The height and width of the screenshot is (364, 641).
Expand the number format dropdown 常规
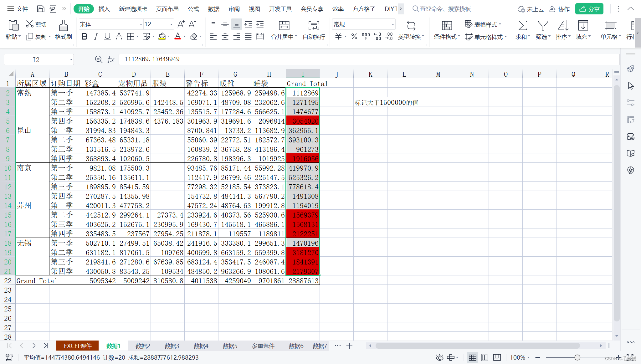[x=392, y=24]
